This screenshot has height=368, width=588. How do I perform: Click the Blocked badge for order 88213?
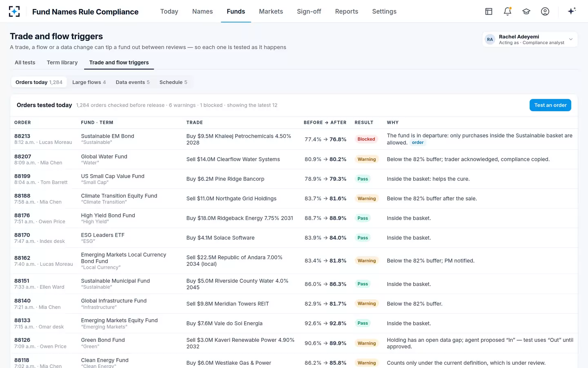(366, 139)
